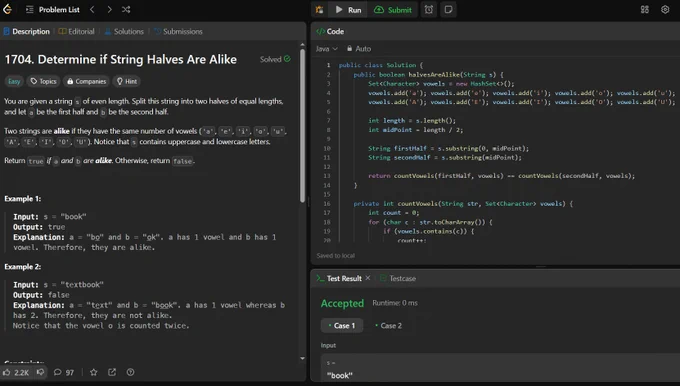Viewport: 680px width, 386px height.
Task: Open the timer alarm clock icon
Action: click(428, 10)
